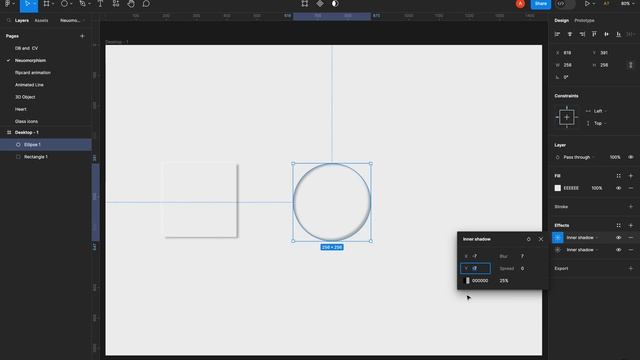Viewport: 640px width, 360px height.
Task: Click the X position field
Action: click(x=570, y=53)
